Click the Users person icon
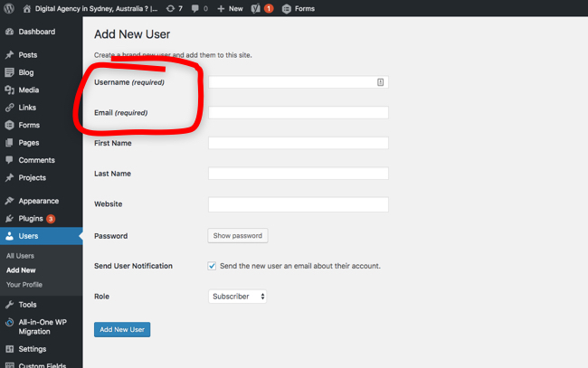This screenshot has height=368, width=588. 9,236
